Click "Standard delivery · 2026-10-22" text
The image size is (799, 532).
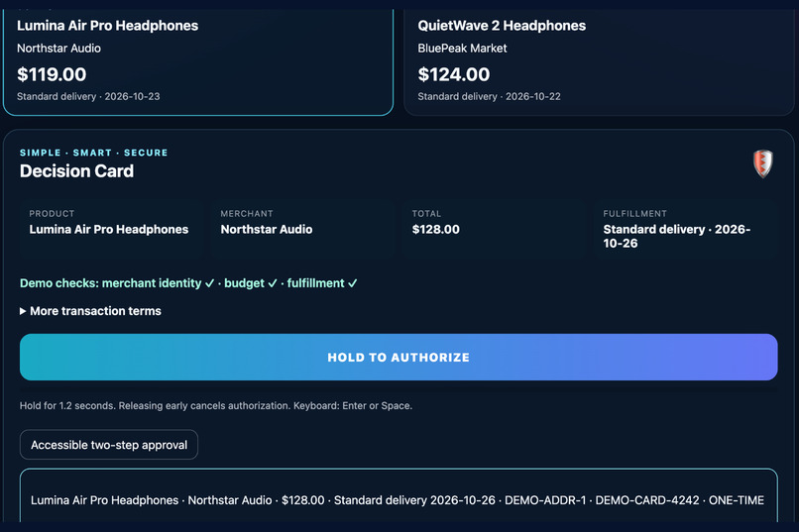(489, 96)
